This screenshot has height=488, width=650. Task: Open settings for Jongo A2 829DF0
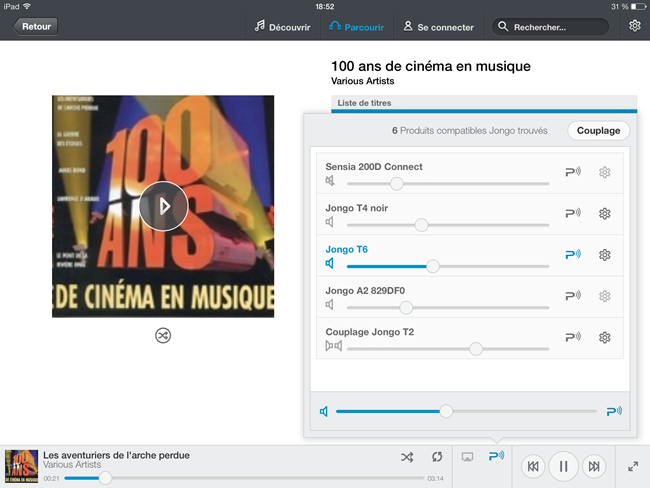(604, 296)
